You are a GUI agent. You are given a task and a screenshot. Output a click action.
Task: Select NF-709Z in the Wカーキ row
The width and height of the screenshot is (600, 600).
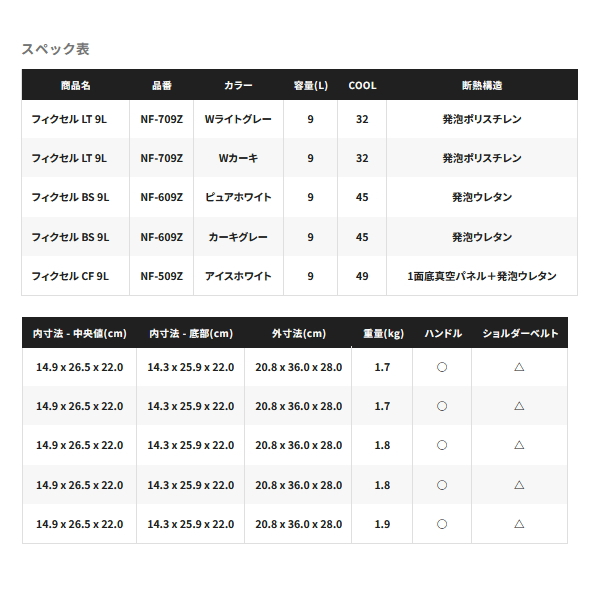161,158
